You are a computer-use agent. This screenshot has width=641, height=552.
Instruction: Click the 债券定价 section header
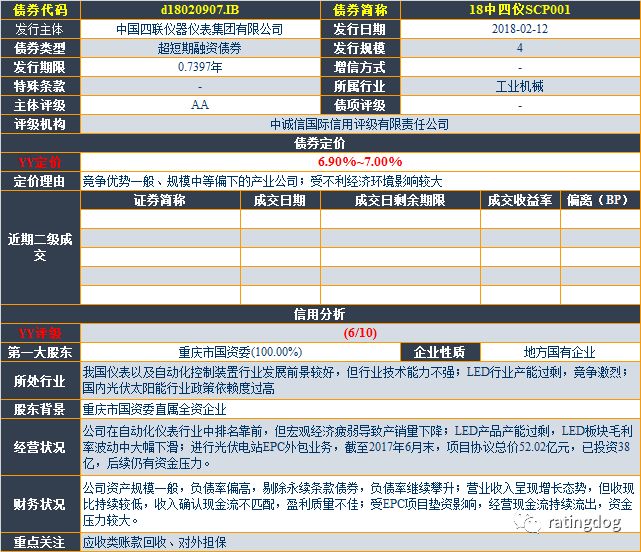(320, 144)
